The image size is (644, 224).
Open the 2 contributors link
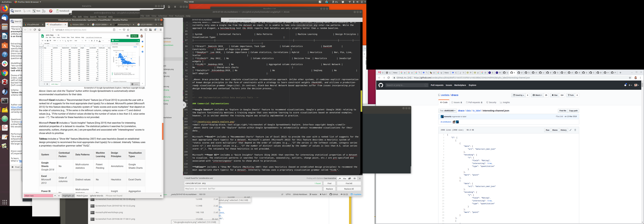coord(446,122)
